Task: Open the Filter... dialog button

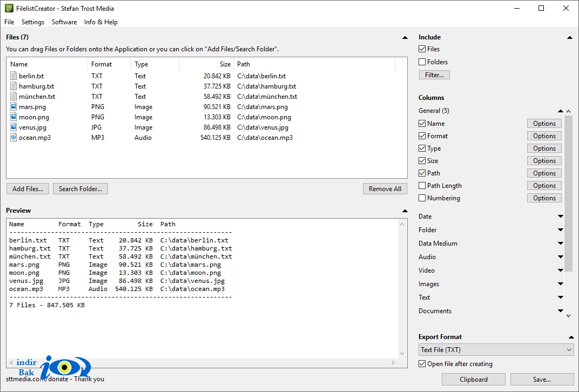Action: pos(434,75)
